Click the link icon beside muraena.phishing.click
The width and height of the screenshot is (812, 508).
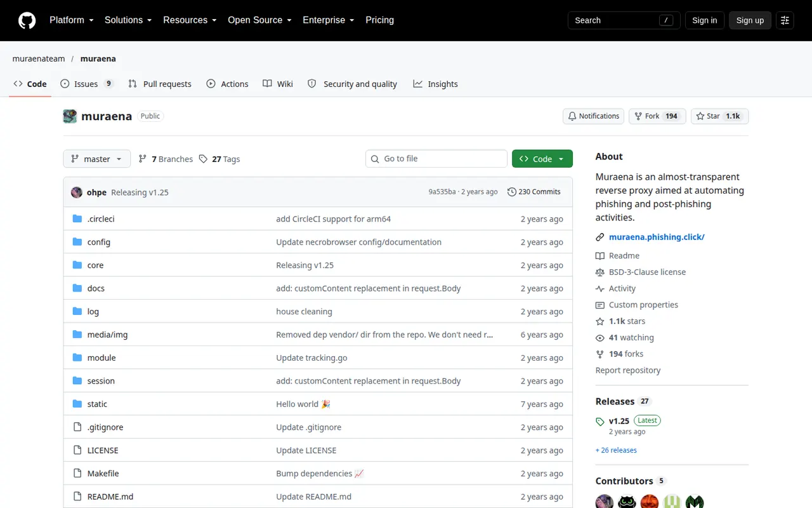point(600,237)
